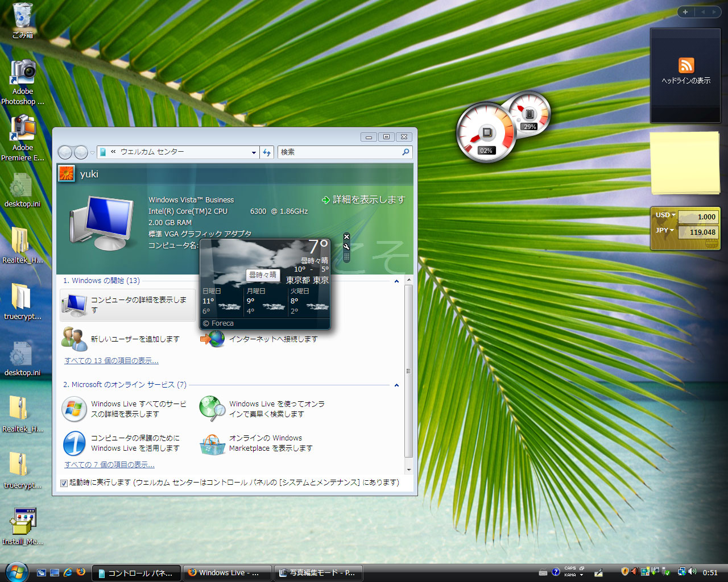Click the weather gadget 東京都 東京 location
The height and width of the screenshot is (582, 728).
click(x=307, y=280)
